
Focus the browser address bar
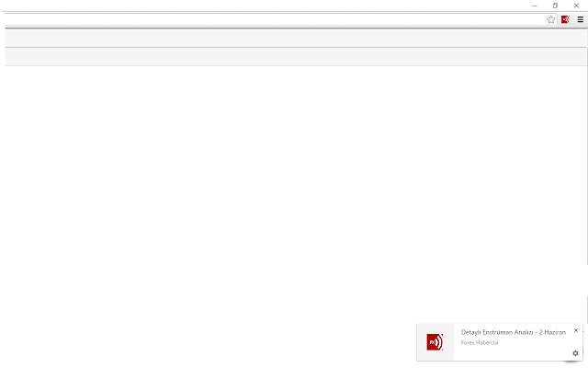click(x=274, y=19)
